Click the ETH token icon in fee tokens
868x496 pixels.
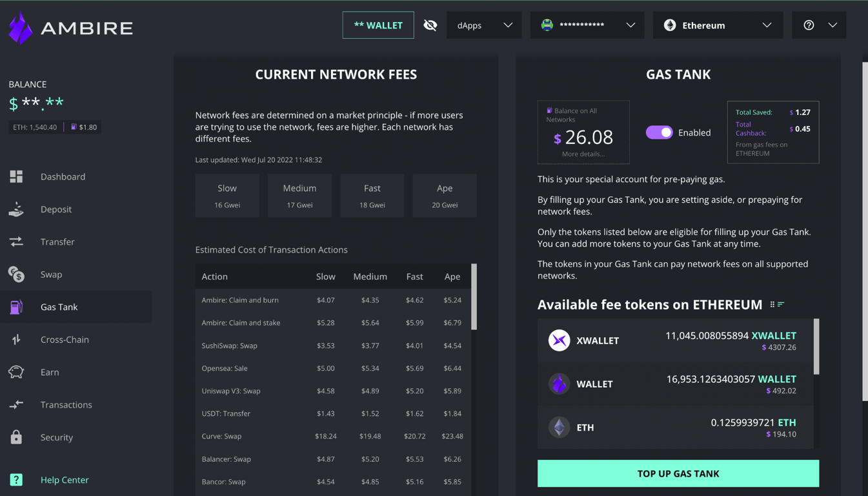[x=558, y=427]
